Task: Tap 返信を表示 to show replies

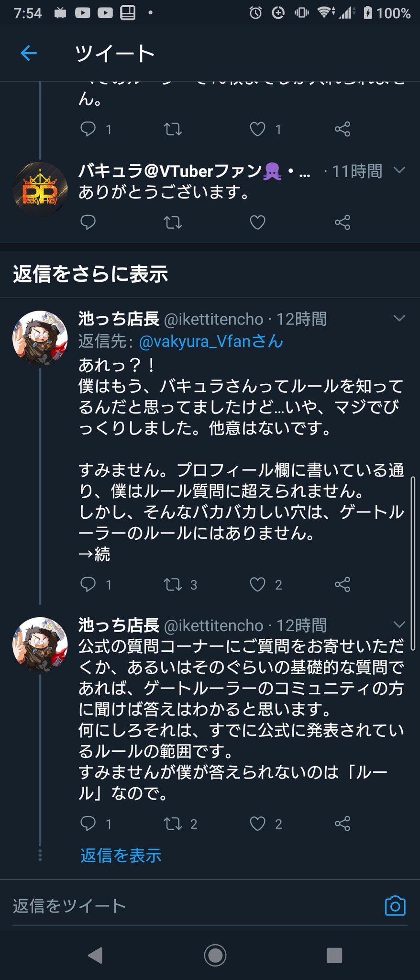Action: point(121,856)
